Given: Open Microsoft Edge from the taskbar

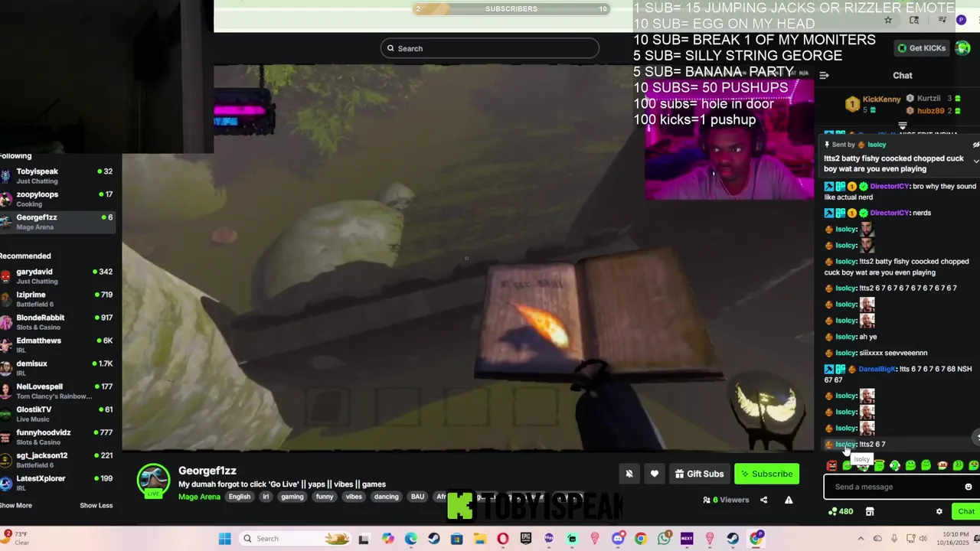Looking at the screenshot, I should click(411, 539).
